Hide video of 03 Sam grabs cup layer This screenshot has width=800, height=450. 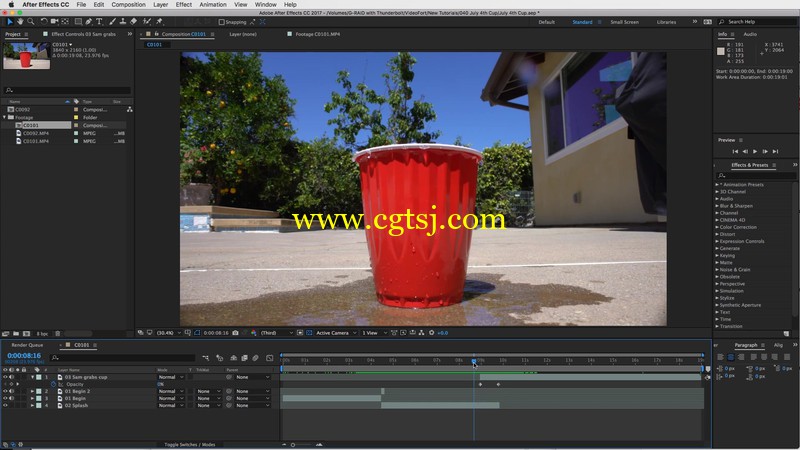[x=5, y=377]
